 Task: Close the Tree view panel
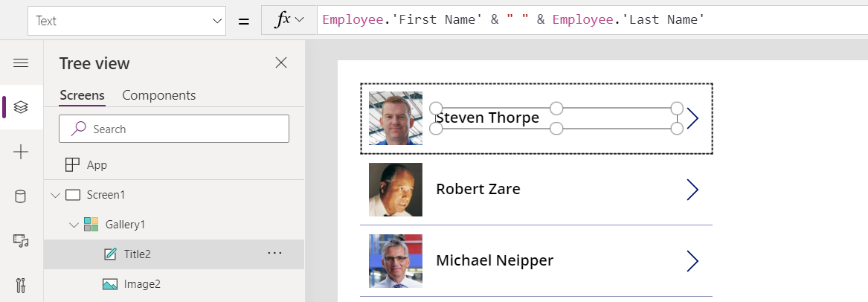point(281,63)
